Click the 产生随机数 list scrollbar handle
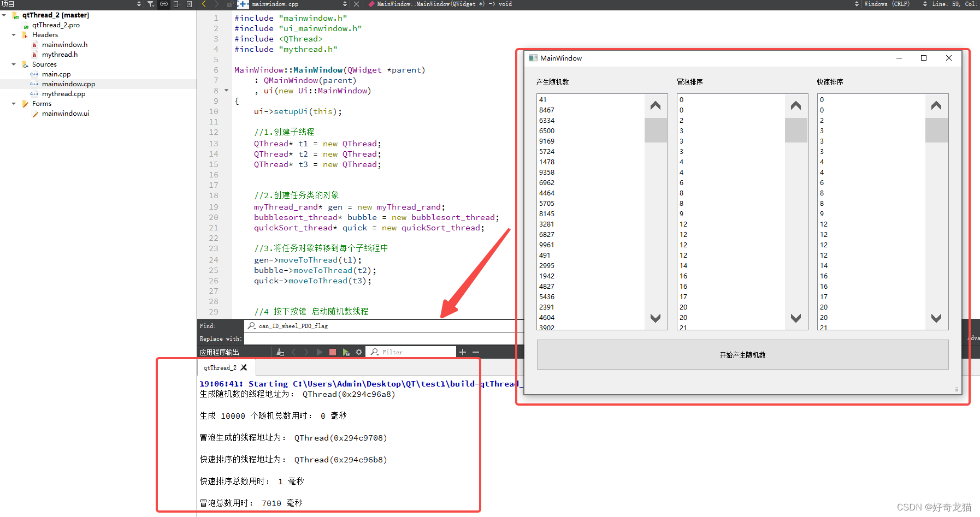980x517 pixels. click(x=656, y=130)
